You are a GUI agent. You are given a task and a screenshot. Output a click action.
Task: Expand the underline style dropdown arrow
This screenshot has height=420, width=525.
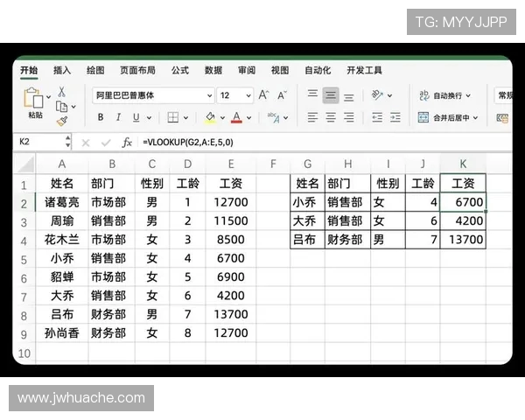[x=149, y=117]
